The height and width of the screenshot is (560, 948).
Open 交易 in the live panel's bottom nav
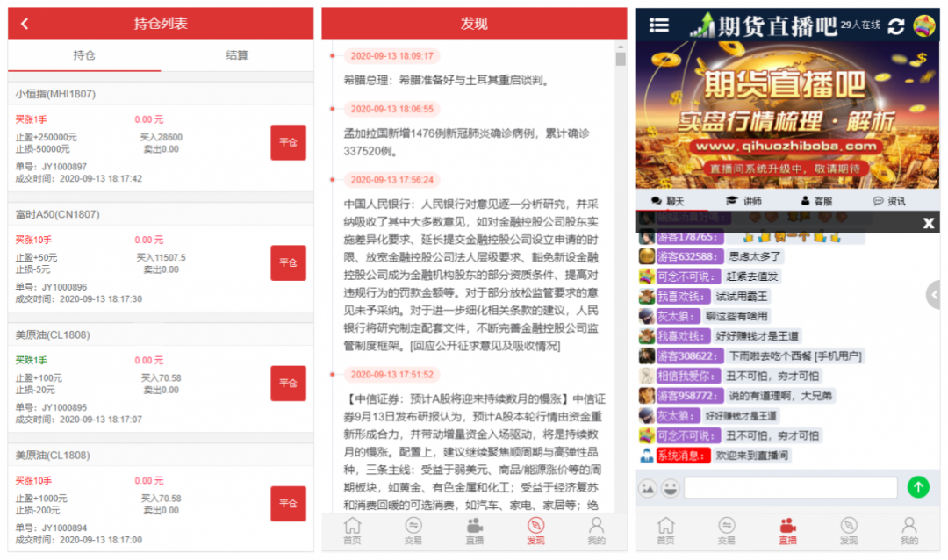[726, 531]
